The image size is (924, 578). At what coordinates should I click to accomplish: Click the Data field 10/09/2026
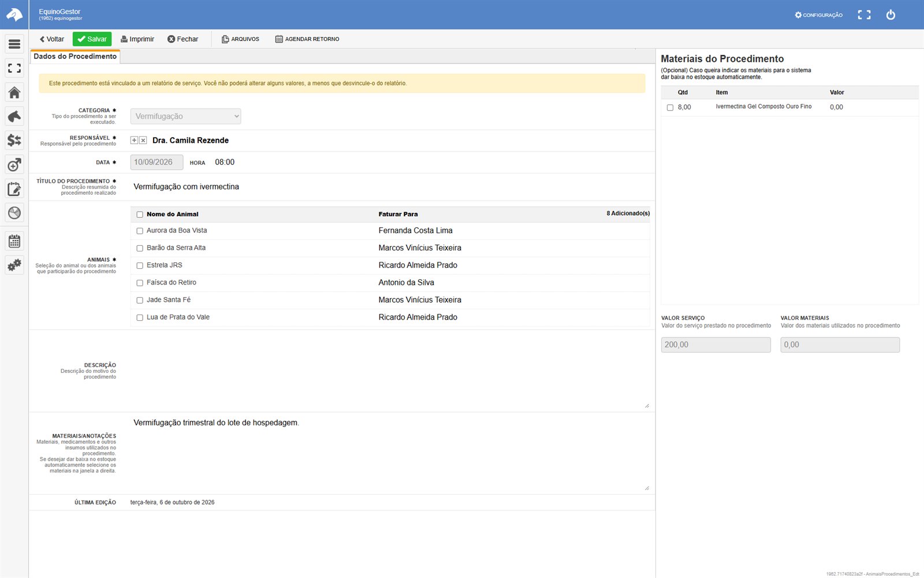[x=157, y=162]
